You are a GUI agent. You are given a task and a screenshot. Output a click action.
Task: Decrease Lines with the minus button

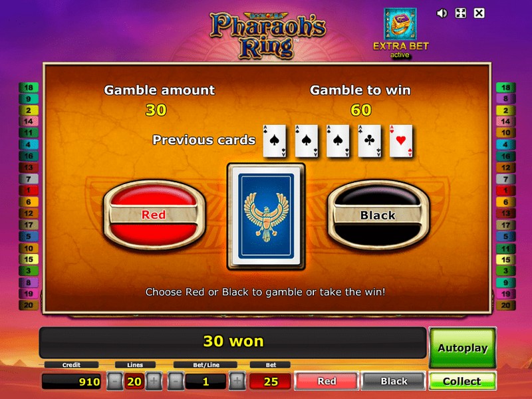(x=114, y=381)
